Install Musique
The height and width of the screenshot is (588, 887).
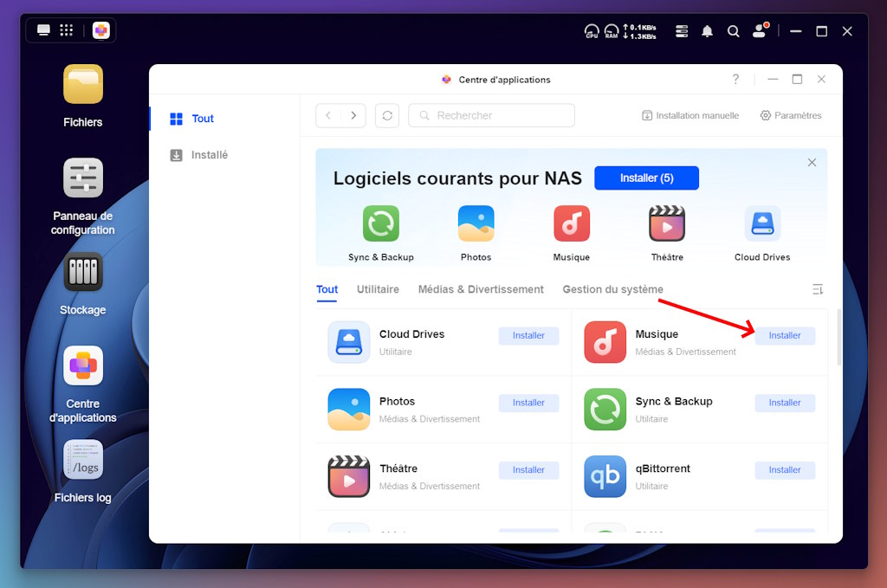coord(785,335)
